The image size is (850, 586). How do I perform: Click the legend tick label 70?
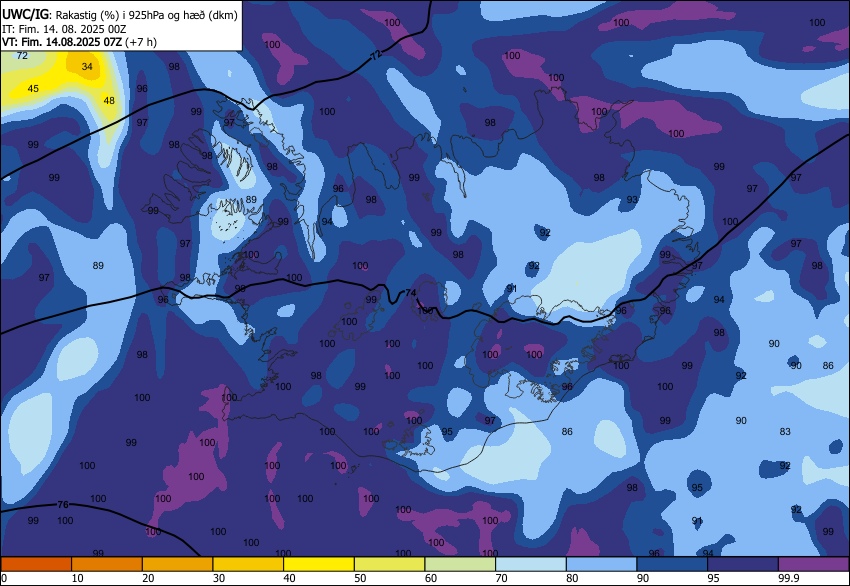[x=501, y=578]
